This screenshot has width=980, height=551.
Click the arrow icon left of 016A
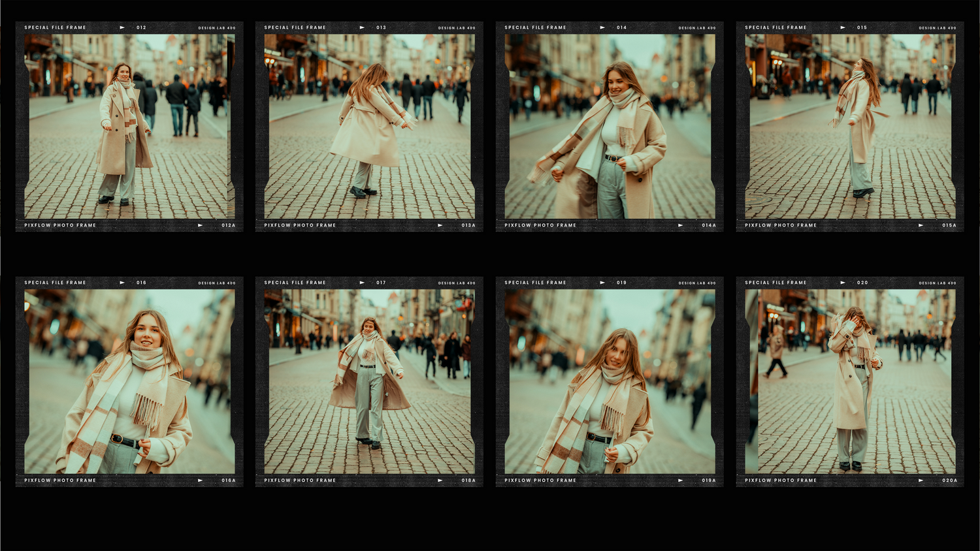pos(200,480)
